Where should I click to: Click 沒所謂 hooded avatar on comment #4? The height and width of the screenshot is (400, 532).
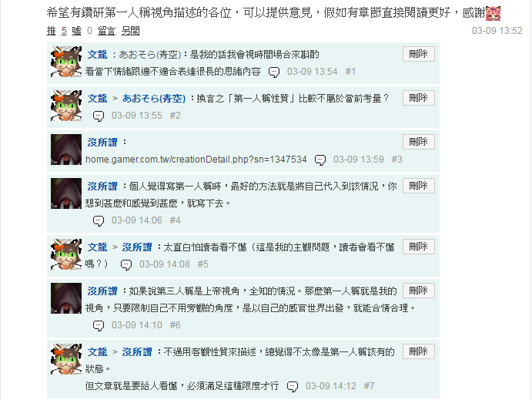[x=66, y=193]
